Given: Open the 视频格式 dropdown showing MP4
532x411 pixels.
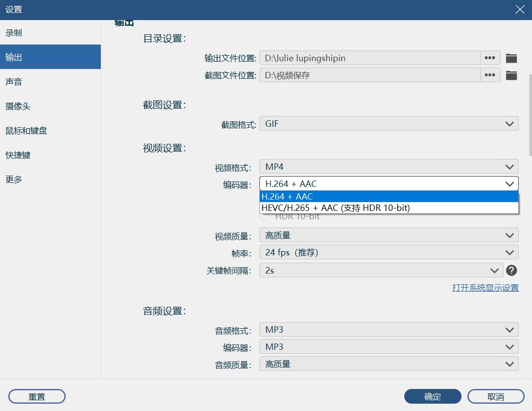Looking at the screenshot, I should click(x=388, y=166).
